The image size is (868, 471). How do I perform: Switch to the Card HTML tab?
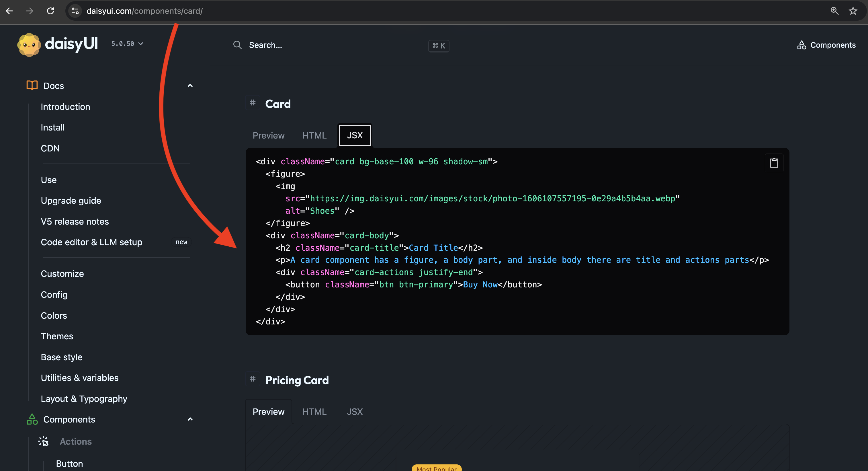point(314,135)
